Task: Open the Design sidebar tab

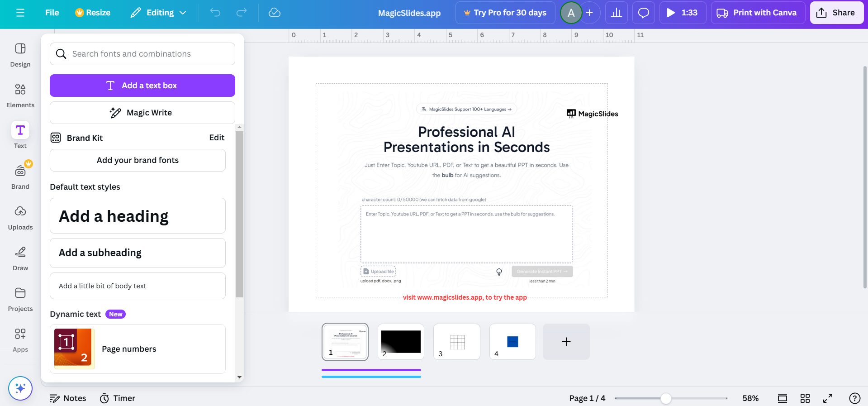Action: [x=20, y=55]
